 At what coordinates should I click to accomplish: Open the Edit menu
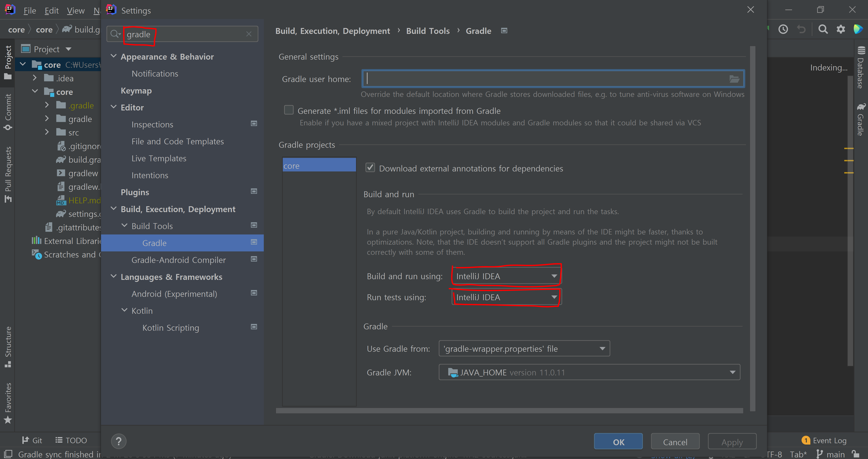pos(52,11)
